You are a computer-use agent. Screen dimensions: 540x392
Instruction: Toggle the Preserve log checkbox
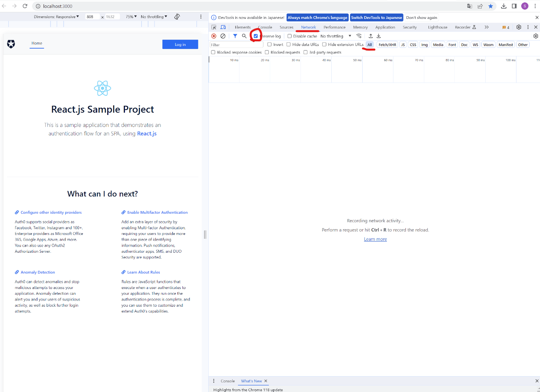(x=256, y=36)
